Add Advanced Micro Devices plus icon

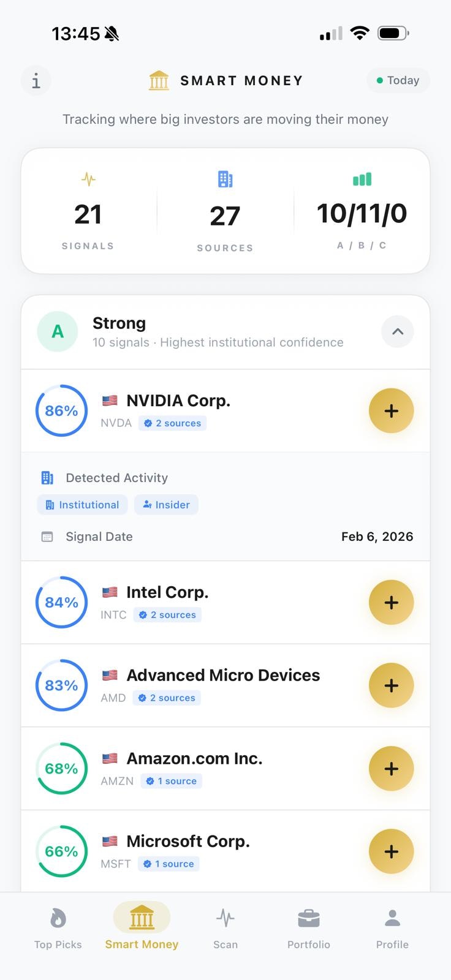391,685
